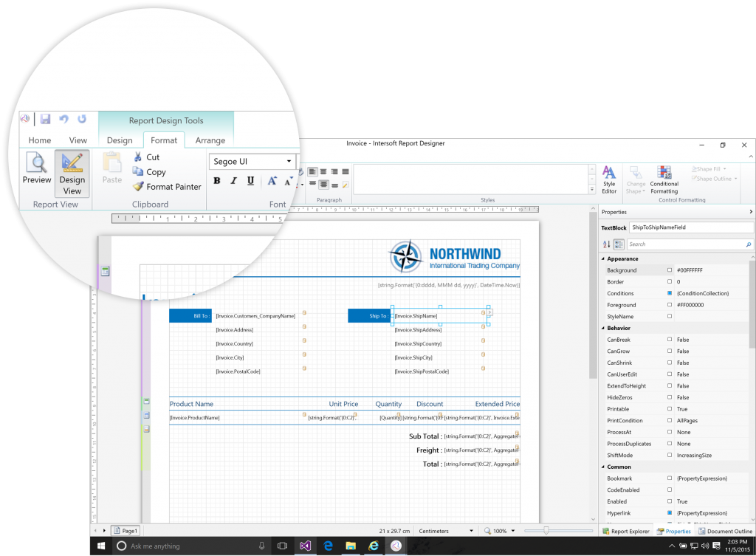Screen dimensions: 756x556
Task: Click the Report Designer taskbar icon
Action: point(396,546)
